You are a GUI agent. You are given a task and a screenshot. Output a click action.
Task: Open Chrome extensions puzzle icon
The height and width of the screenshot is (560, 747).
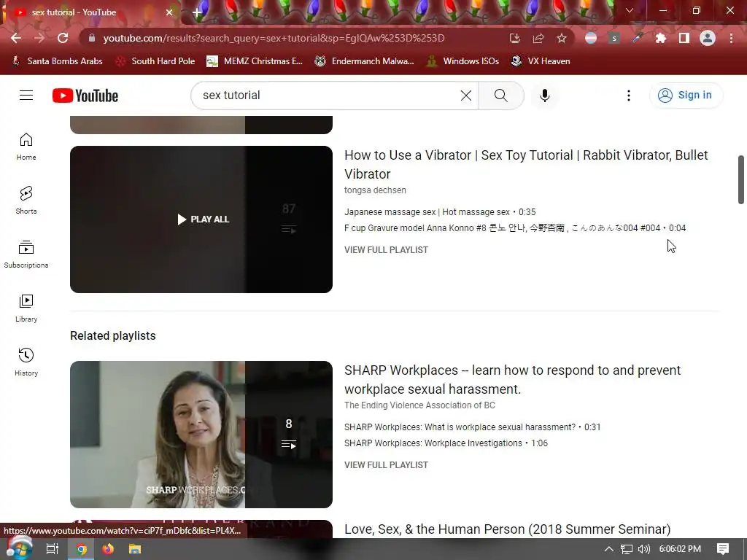coord(661,38)
